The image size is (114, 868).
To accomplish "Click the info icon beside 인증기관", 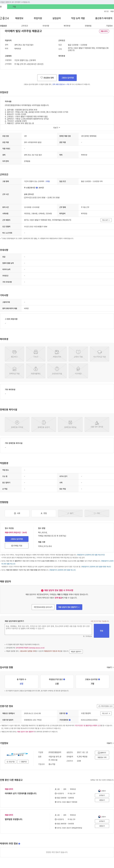I will pyautogui.click(x=67, y=713).
